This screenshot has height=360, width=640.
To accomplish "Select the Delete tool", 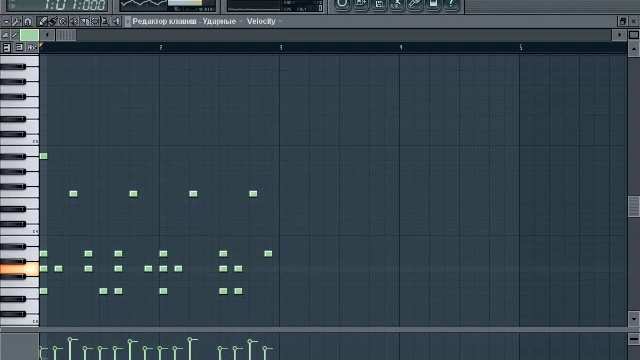I will 63,21.
